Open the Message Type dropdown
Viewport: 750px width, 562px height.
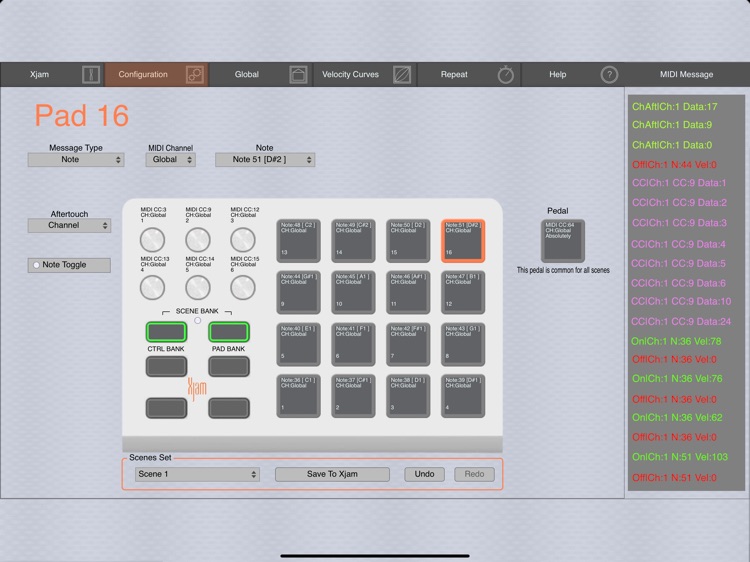(76, 160)
